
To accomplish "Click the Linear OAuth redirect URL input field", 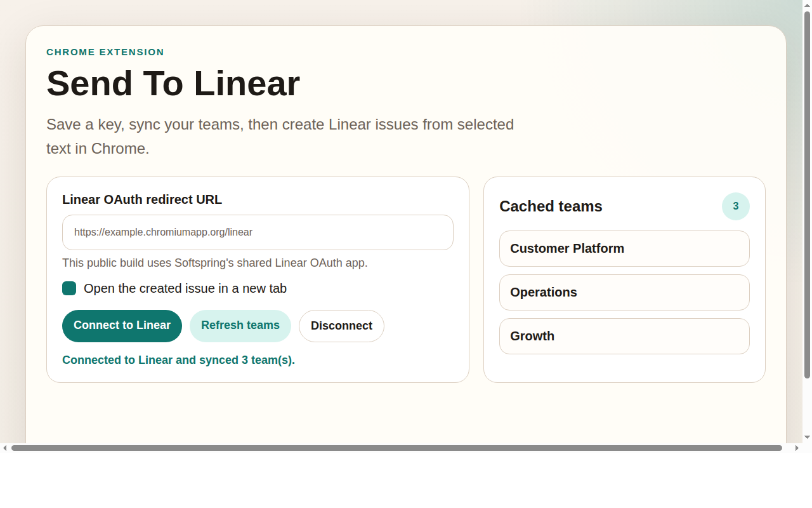I will point(258,232).
